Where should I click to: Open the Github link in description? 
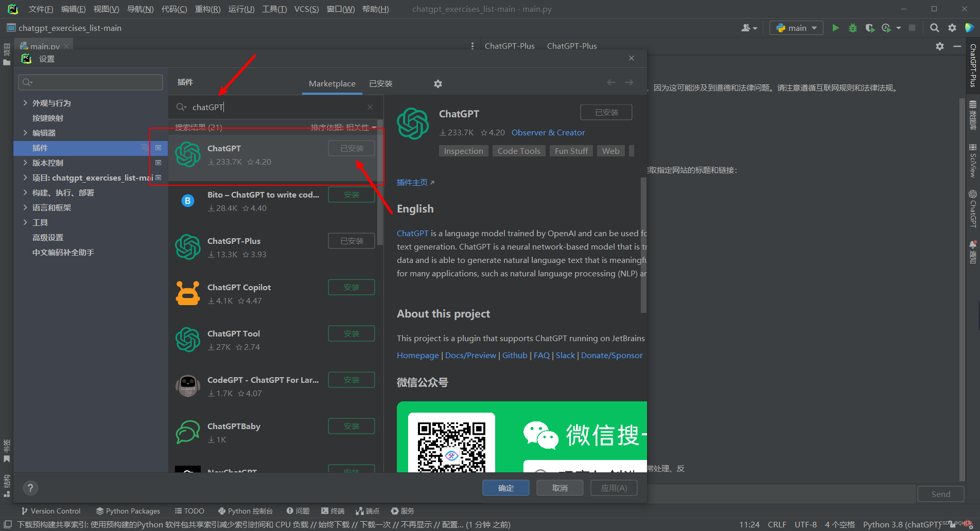coord(515,356)
